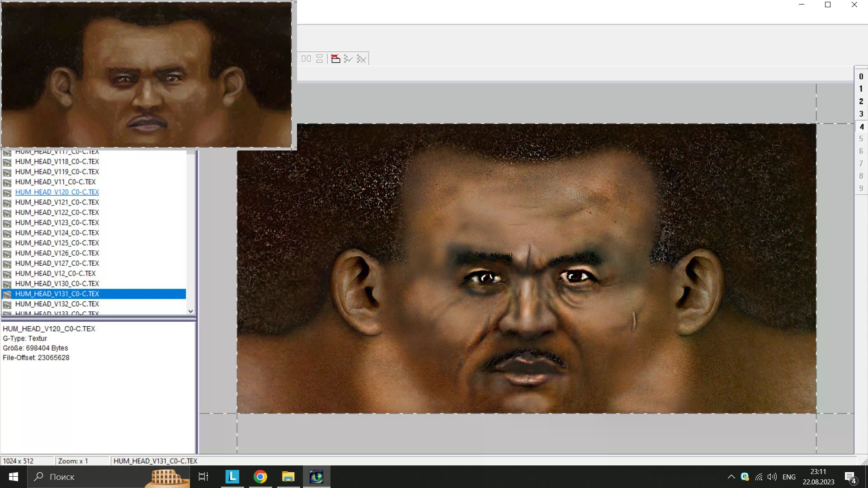Click the checkered checkmark toolbar icon
This screenshot has width=868, height=488.
[x=348, y=59]
